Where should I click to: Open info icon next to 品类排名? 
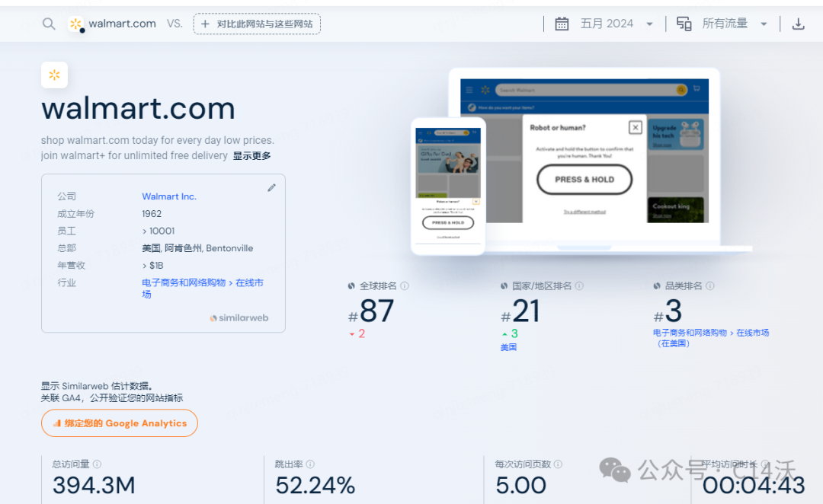point(709,285)
